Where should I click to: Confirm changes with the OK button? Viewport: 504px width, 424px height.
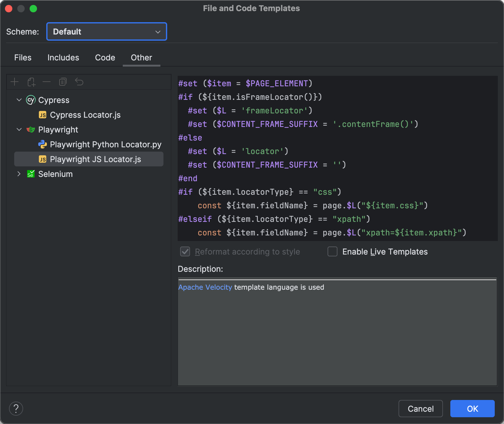[472, 408]
